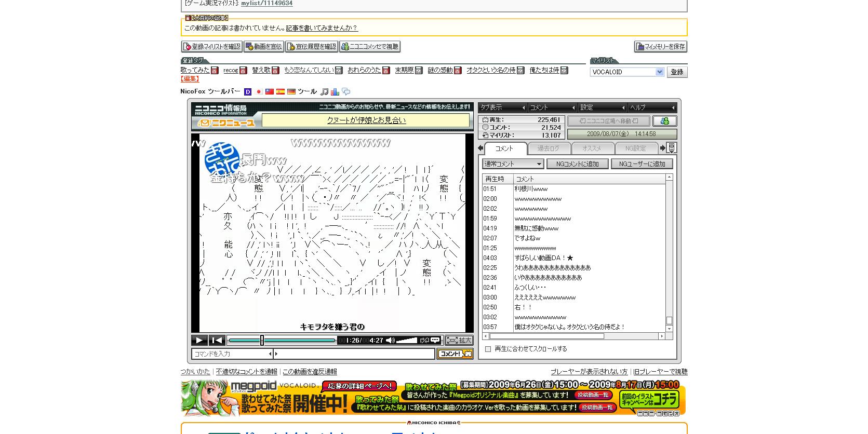
Task: Expand the コマンドを入力 command selector
Action: (270, 354)
